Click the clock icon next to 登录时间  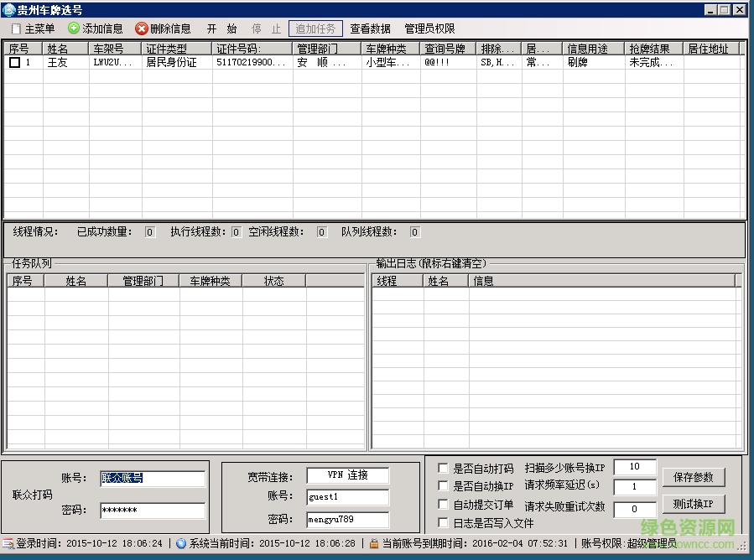click(8, 542)
